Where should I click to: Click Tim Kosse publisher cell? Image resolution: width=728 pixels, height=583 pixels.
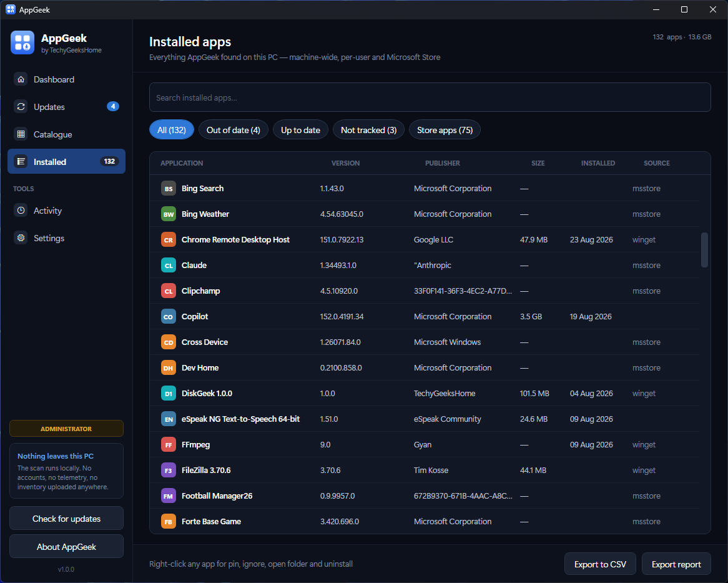431,470
